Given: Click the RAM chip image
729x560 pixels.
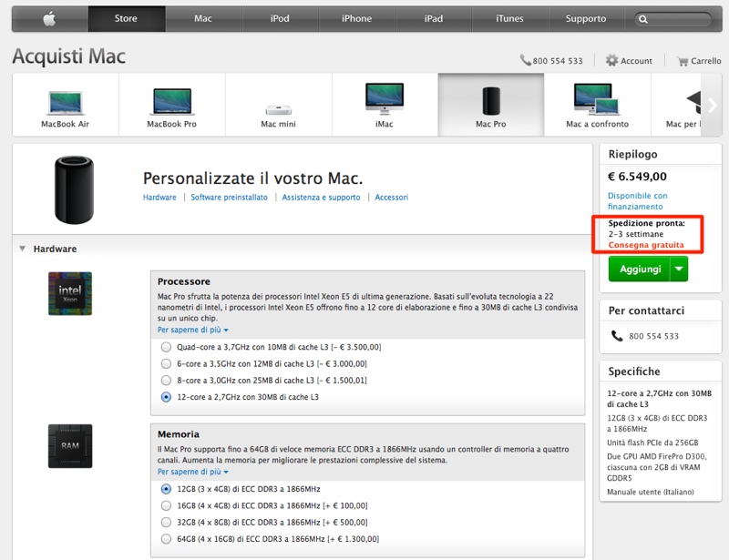Looking at the screenshot, I should [70, 446].
